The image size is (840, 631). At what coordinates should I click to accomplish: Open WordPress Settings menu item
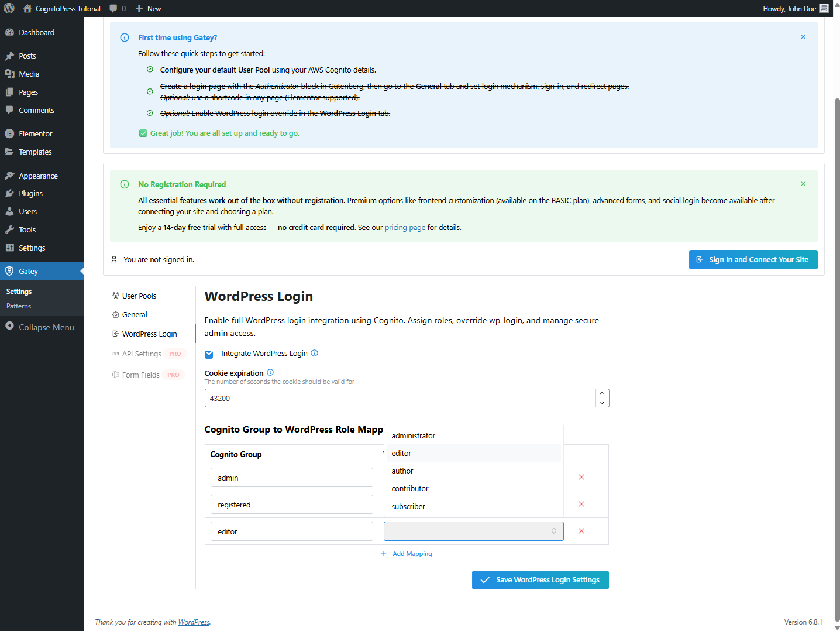coord(42,248)
